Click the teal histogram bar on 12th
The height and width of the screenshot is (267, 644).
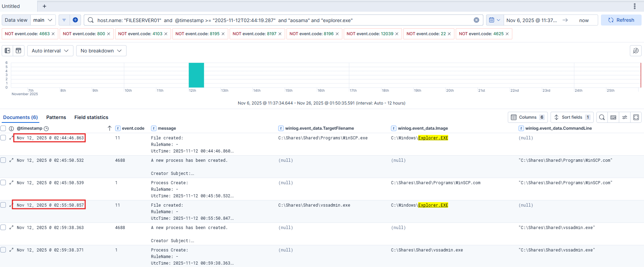click(x=196, y=75)
